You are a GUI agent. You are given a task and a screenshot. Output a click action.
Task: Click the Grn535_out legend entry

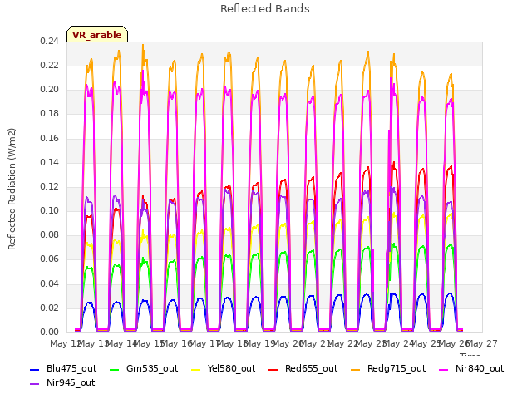coord(144,368)
